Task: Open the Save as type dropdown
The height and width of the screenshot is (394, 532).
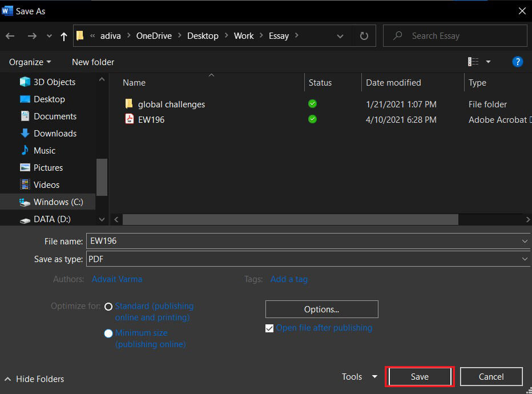Action: [x=524, y=259]
